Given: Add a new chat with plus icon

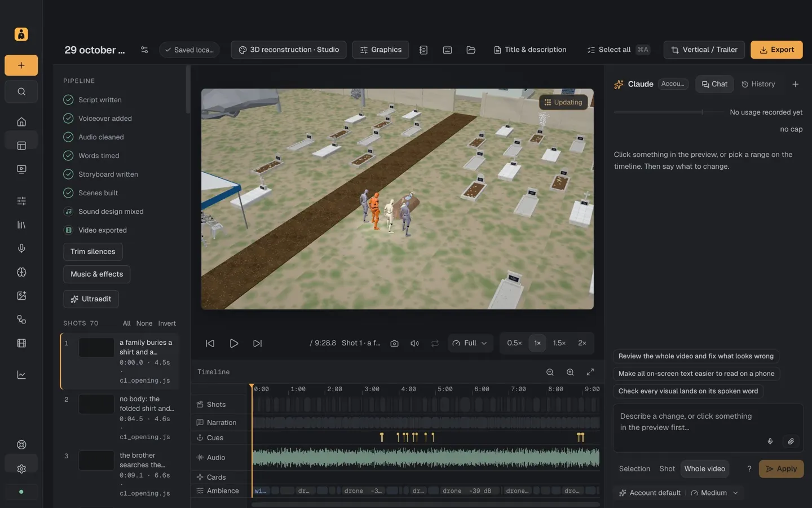Looking at the screenshot, I should tap(795, 84).
